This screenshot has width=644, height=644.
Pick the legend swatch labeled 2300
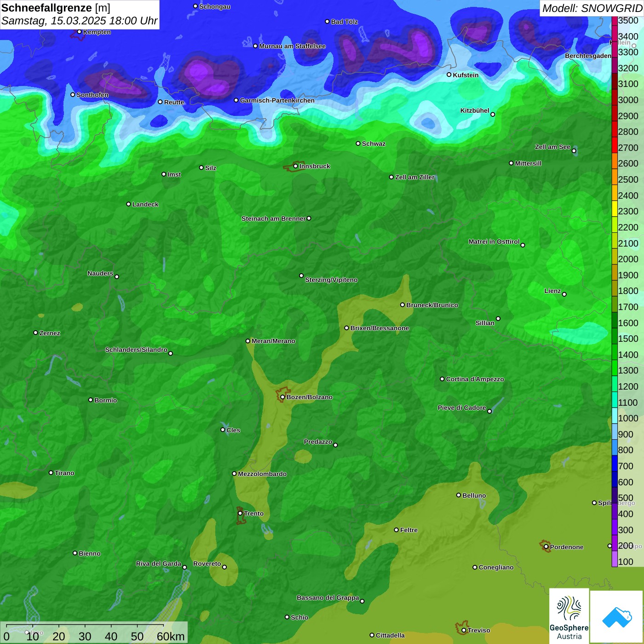(615, 208)
